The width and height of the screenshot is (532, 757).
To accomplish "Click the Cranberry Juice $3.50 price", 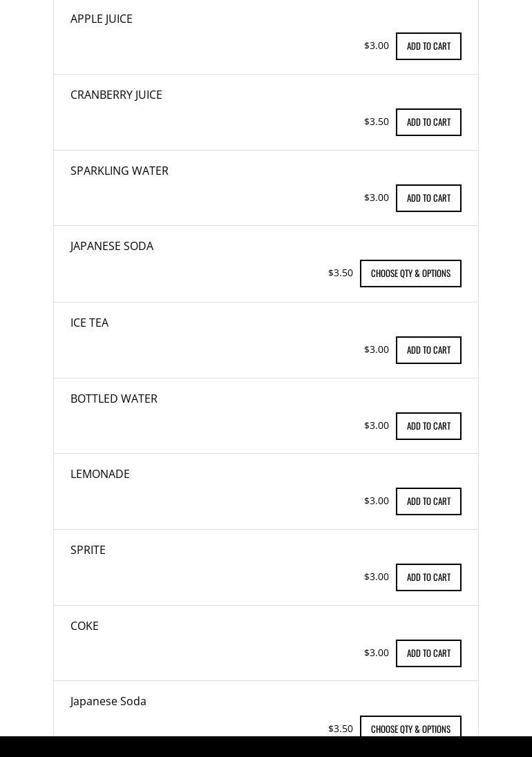I will click(377, 122).
